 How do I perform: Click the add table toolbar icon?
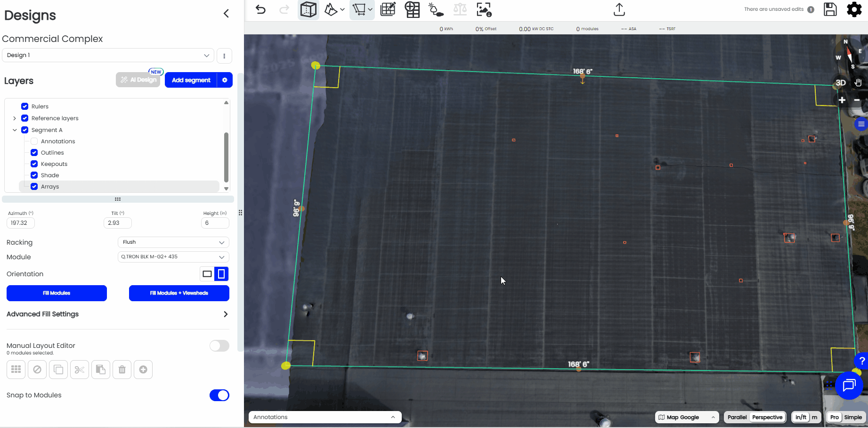[412, 9]
